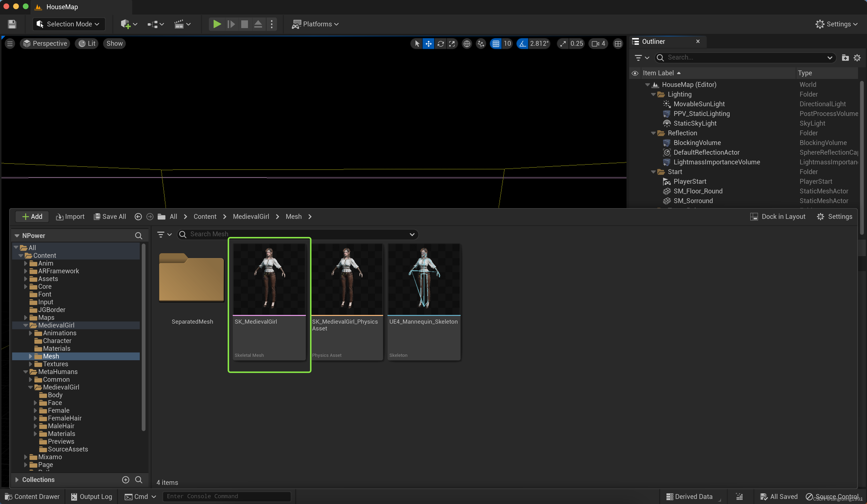Open Lit view mode menu

coord(87,44)
